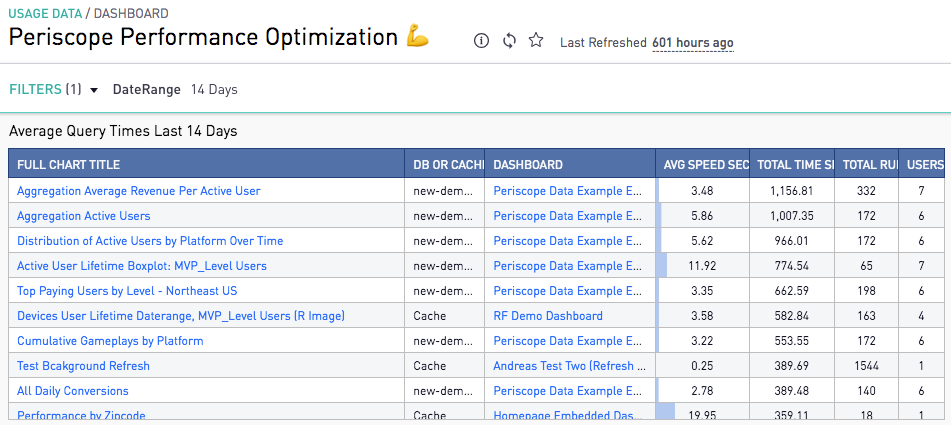Click total runs value 332

tap(867, 191)
